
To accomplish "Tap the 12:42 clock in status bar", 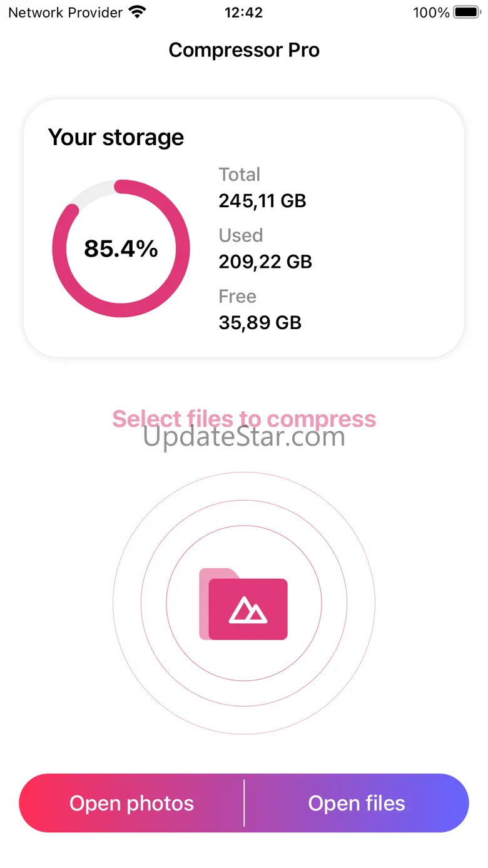I will [243, 12].
